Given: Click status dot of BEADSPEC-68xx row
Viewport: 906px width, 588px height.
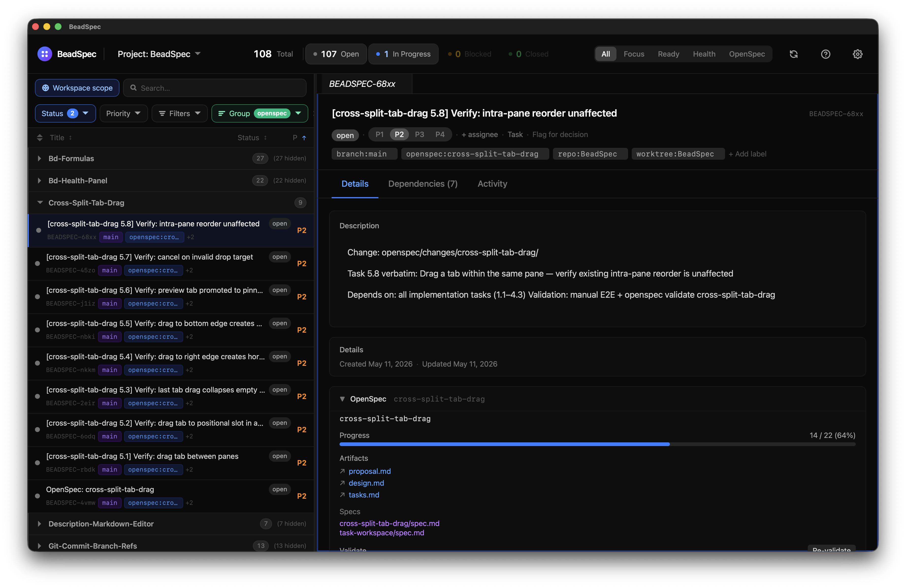Looking at the screenshot, I should tap(38, 230).
